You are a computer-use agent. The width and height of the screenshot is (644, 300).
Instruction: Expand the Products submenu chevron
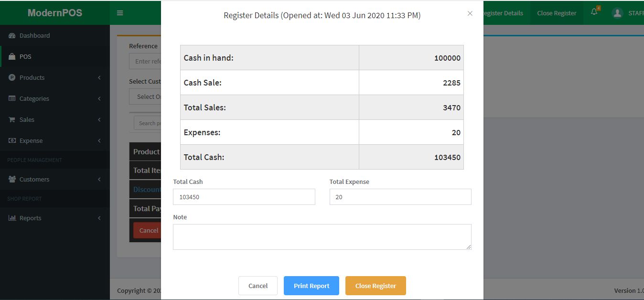[x=99, y=78]
